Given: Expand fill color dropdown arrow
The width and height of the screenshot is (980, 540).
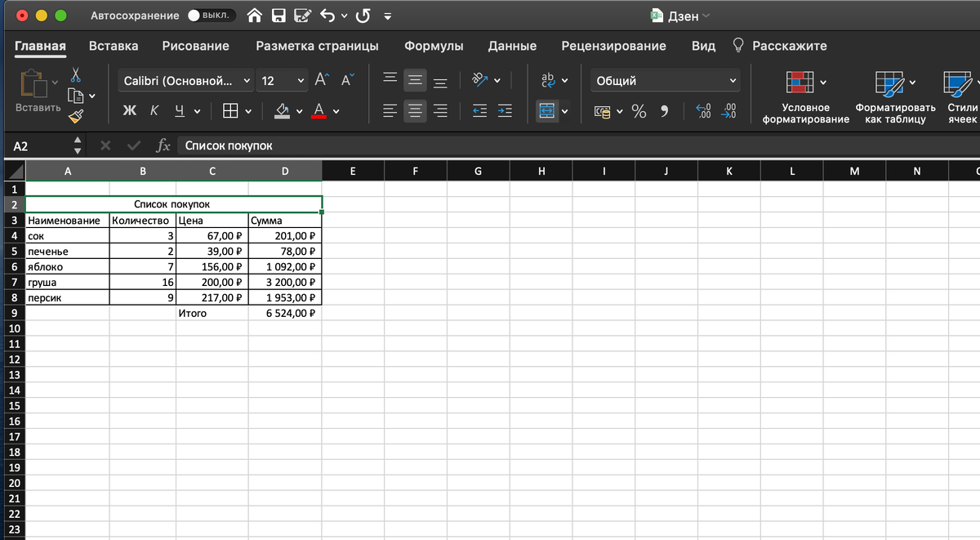Looking at the screenshot, I should coord(299,112).
